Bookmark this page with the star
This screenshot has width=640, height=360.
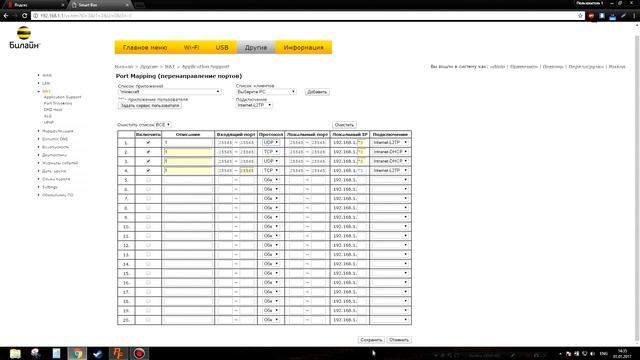580,16
